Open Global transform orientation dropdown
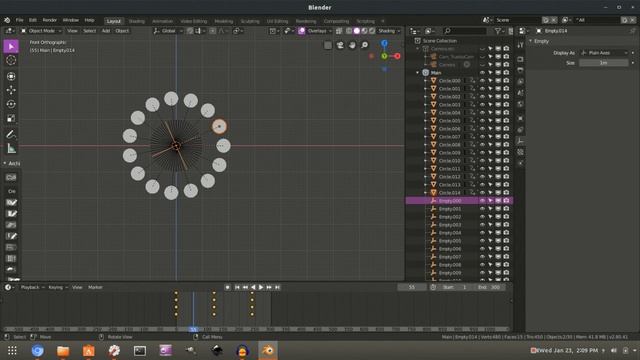Image resolution: width=640 pixels, height=360 pixels. 168,31
